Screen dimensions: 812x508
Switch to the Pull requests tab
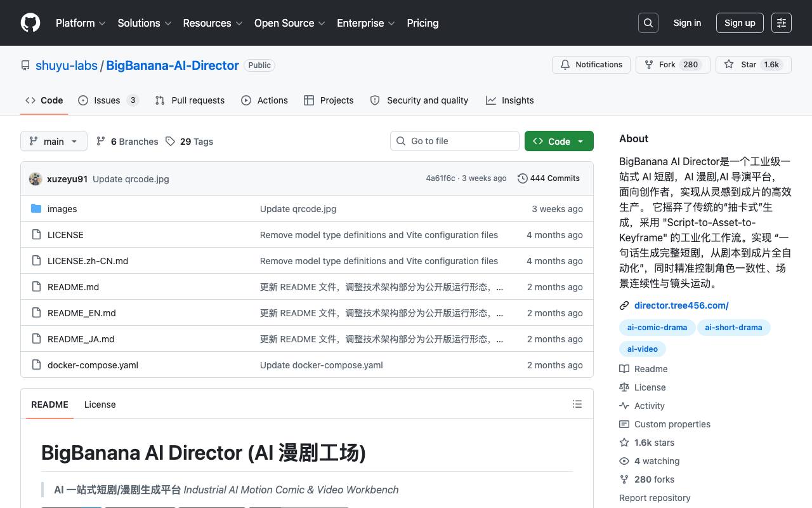(x=190, y=100)
